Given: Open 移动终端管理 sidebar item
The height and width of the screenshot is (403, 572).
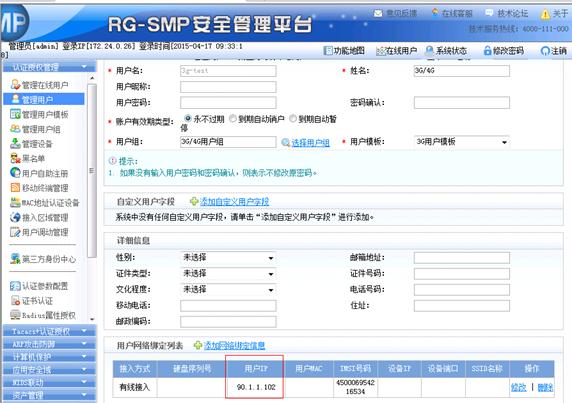Looking at the screenshot, I should [x=45, y=188].
